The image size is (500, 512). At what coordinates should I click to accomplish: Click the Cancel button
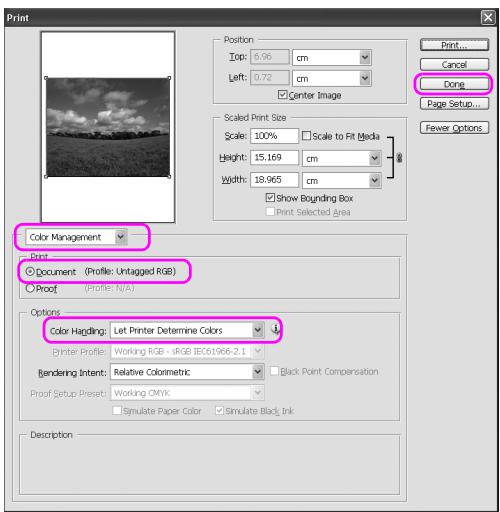(x=454, y=64)
